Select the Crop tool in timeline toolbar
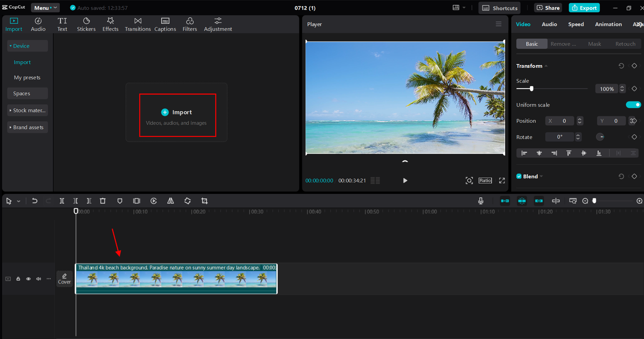644x339 pixels. tap(204, 201)
